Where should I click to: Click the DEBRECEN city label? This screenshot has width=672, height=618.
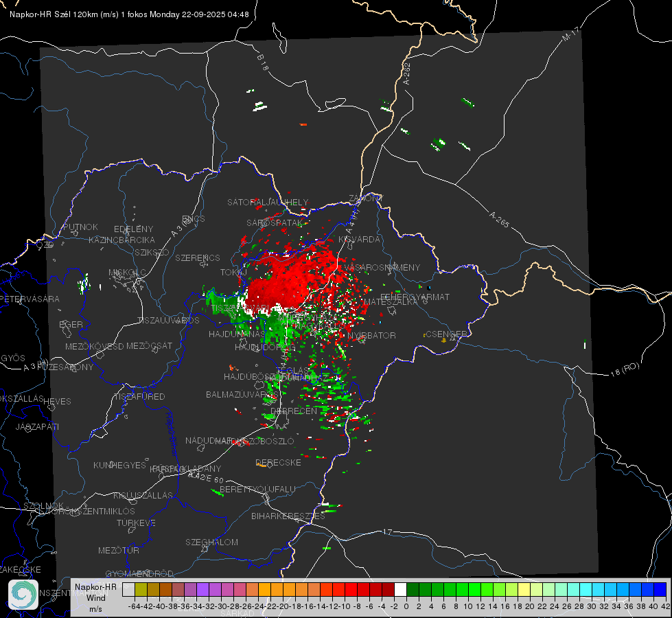294,411
